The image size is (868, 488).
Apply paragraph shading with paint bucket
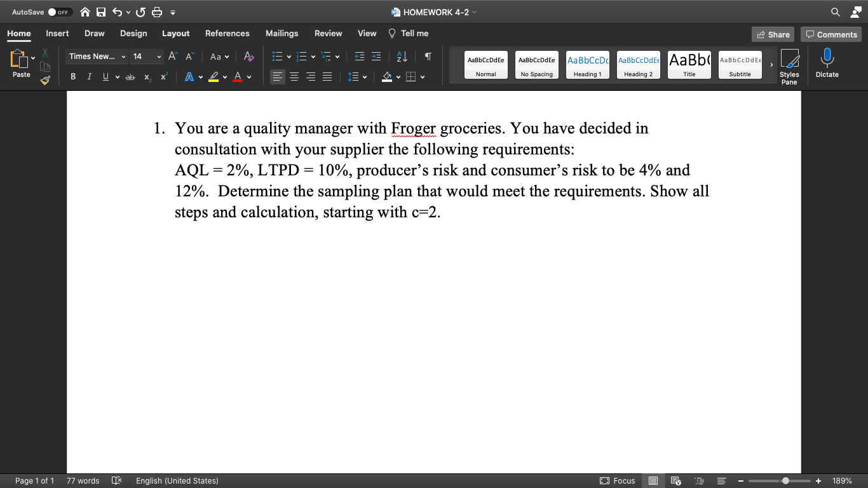(386, 77)
